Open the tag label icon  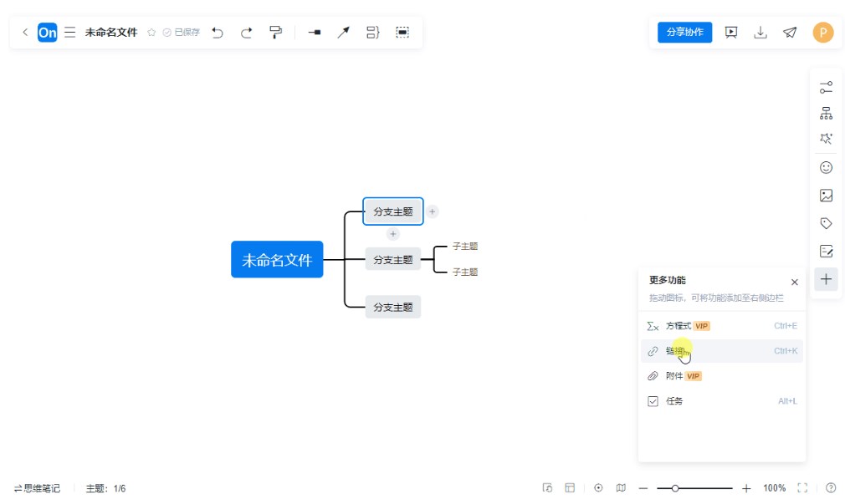coord(826,223)
